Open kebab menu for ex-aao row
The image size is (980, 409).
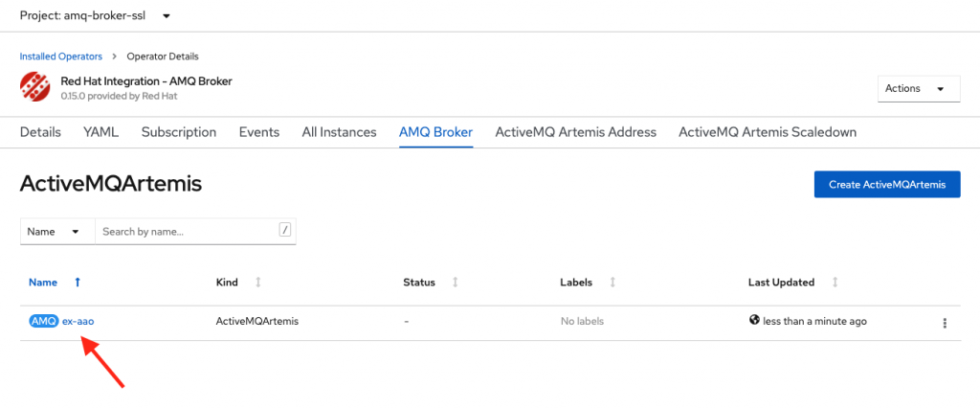[x=945, y=323]
